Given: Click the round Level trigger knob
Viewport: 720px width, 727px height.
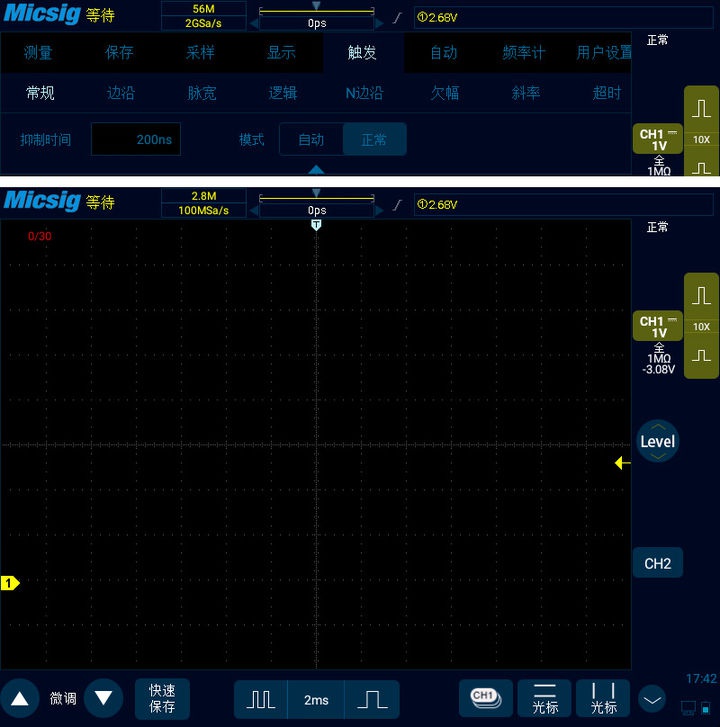Looking at the screenshot, I should point(657,441).
